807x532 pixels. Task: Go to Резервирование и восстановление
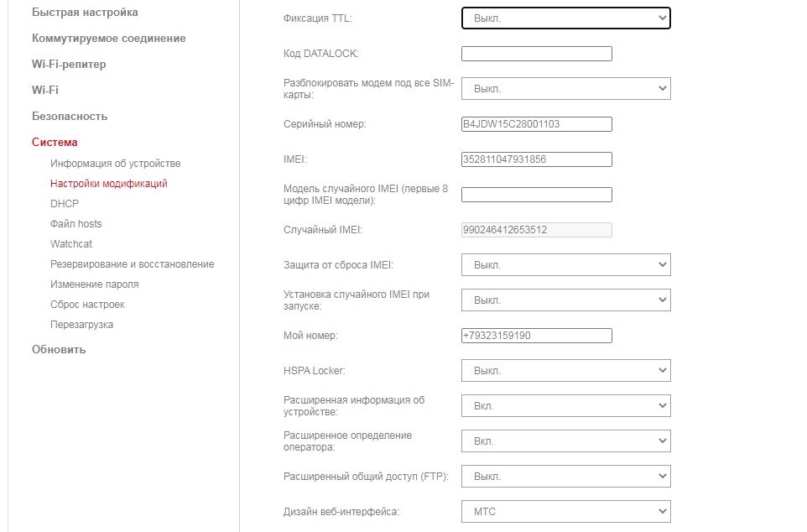[132, 264]
